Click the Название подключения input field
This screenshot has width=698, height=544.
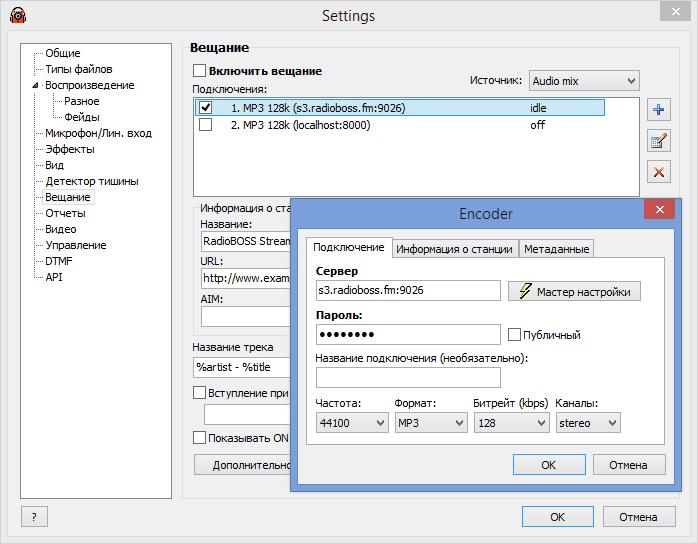(408, 378)
